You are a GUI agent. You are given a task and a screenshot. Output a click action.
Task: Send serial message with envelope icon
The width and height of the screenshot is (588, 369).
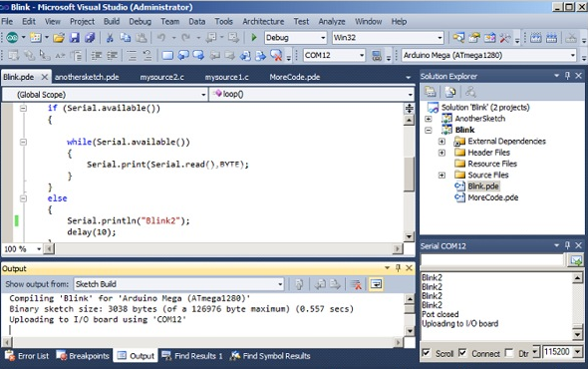(576, 259)
